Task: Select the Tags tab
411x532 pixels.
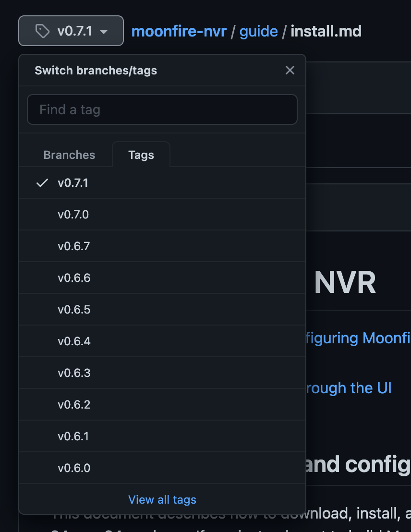Action: click(x=141, y=155)
